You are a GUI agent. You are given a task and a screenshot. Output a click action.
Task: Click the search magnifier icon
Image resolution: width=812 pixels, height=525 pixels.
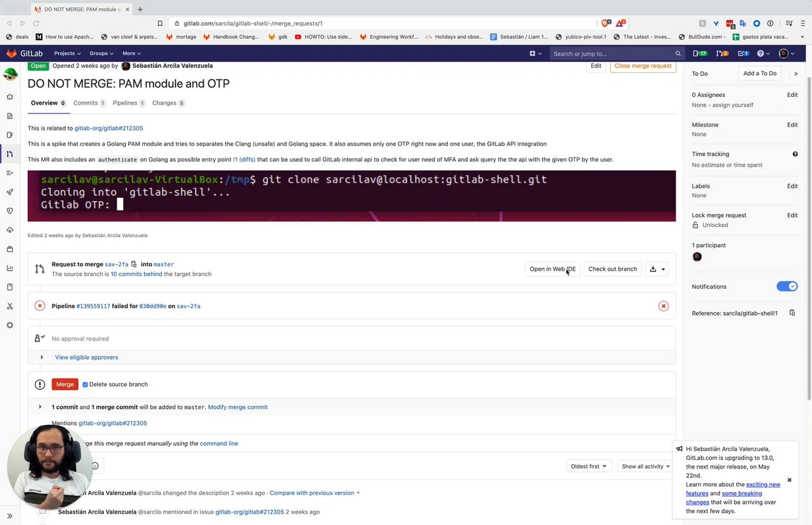click(x=678, y=54)
